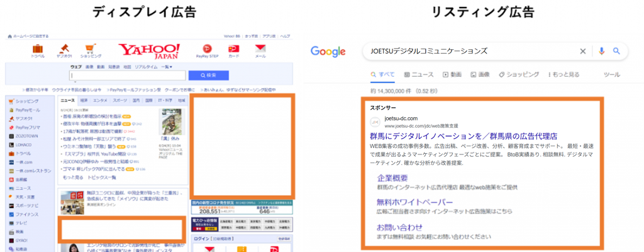Switch to the IT・科学 news tab

[x=165, y=100]
